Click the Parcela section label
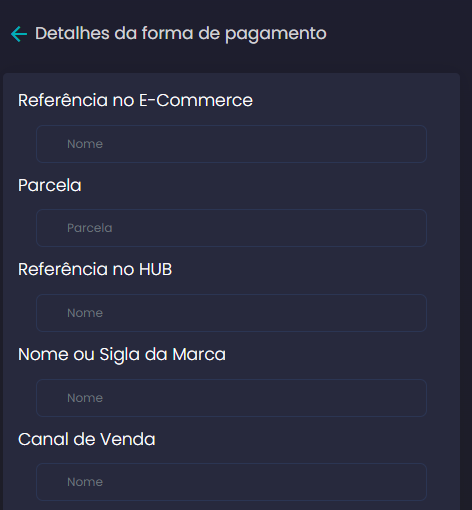 point(50,185)
